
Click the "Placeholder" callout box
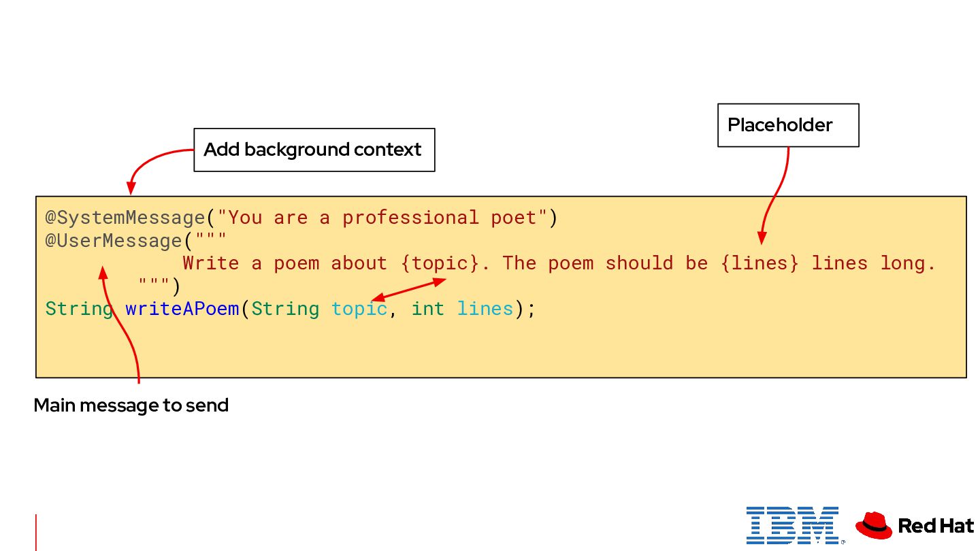787,125
